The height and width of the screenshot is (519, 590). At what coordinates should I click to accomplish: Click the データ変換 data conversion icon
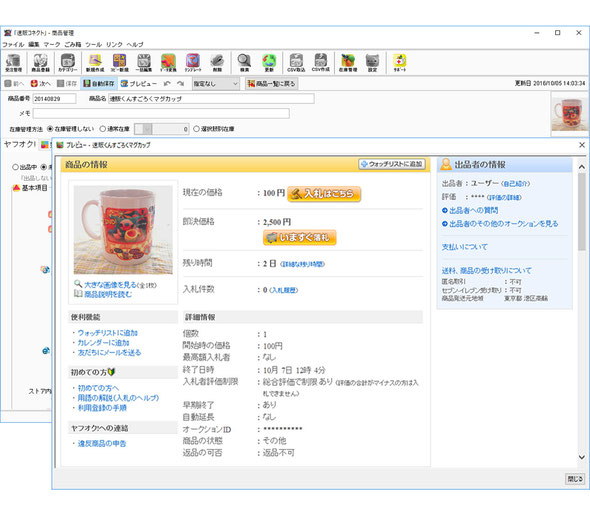[x=168, y=63]
